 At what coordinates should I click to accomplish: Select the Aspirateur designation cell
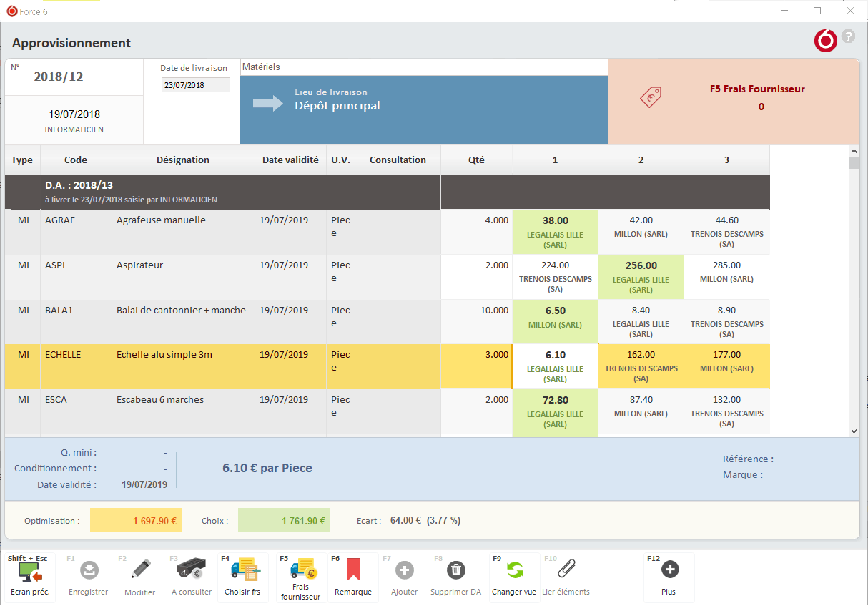click(x=183, y=277)
